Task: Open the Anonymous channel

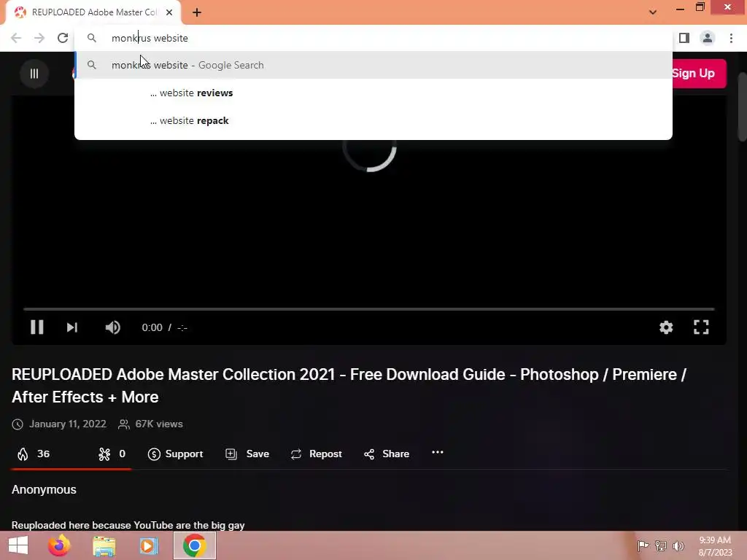Action: click(44, 489)
